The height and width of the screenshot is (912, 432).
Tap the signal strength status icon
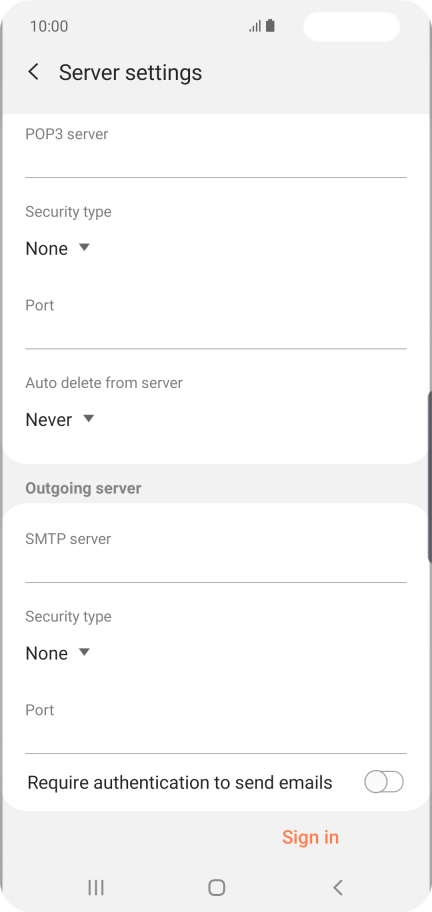pos(255,26)
